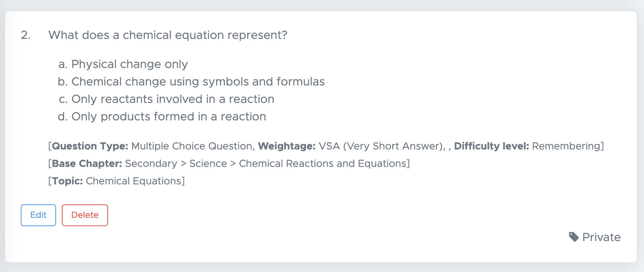Click the Weightage label
The height and width of the screenshot is (272, 644).
point(287,146)
